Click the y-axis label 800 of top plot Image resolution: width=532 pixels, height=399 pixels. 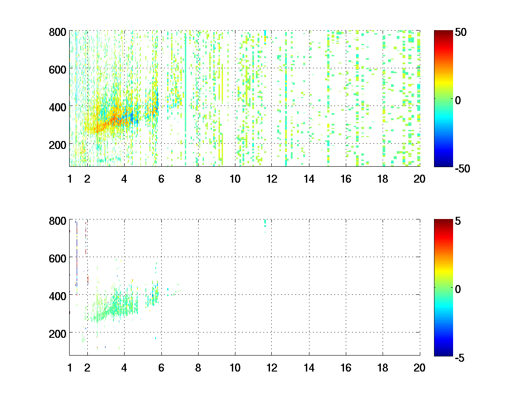[58, 32]
